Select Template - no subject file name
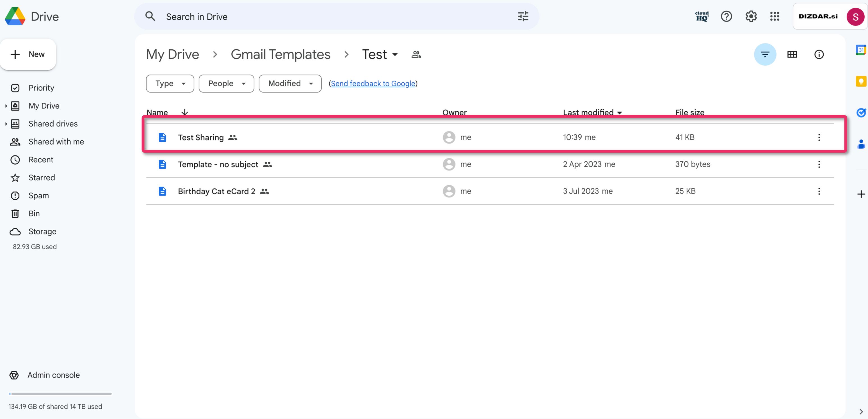The width and height of the screenshot is (868, 419). point(218,164)
